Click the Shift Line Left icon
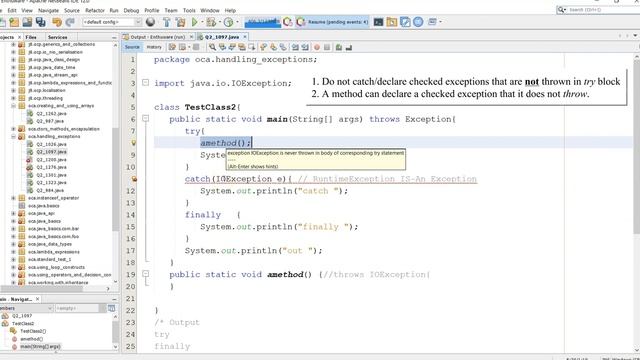640x360 pixels. coord(295,47)
